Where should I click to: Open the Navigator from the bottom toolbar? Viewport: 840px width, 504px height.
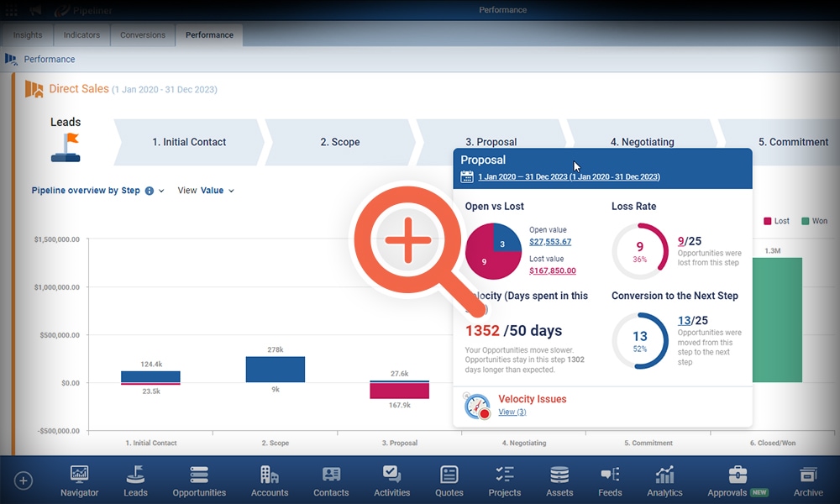coord(79,479)
